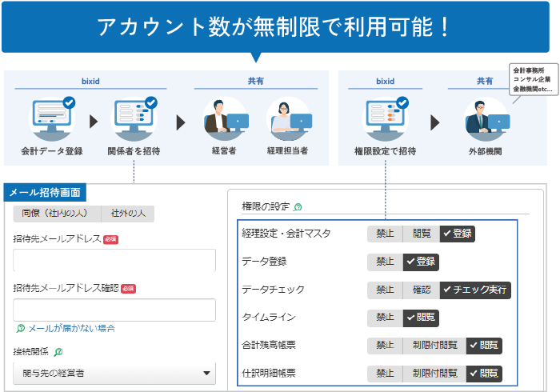Open the メールが届かない場合 link
The width and height of the screenshot is (560, 392).
72,329
